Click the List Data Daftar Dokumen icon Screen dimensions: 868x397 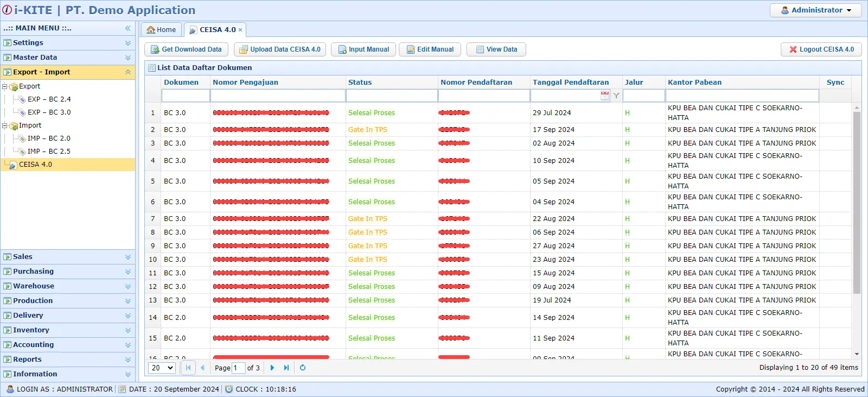point(152,68)
